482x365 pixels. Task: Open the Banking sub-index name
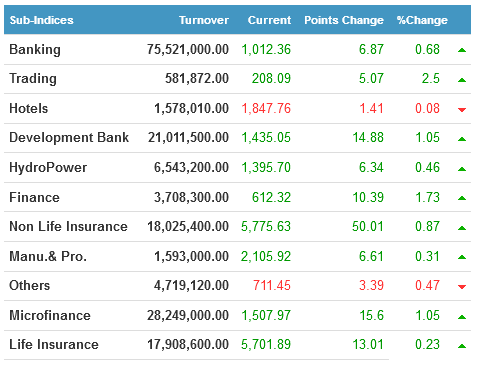(x=35, y=50)
